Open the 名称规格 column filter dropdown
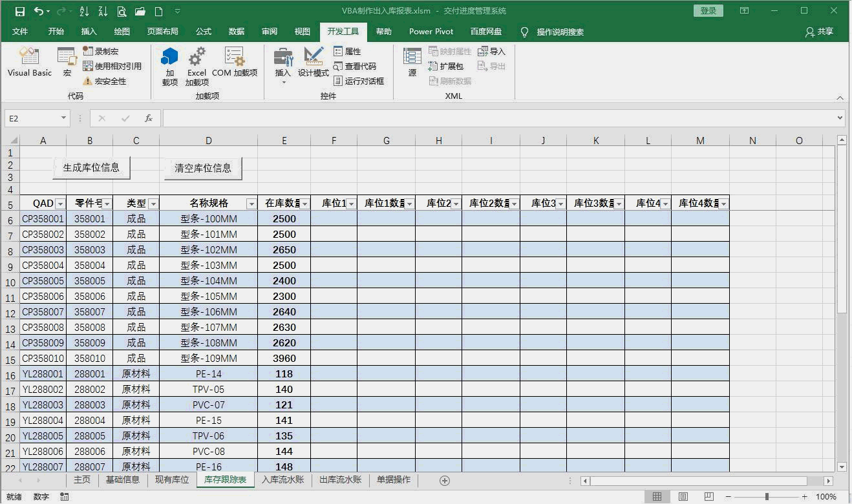Viewport: 852px width, 504px height. (x=251, y=204)
